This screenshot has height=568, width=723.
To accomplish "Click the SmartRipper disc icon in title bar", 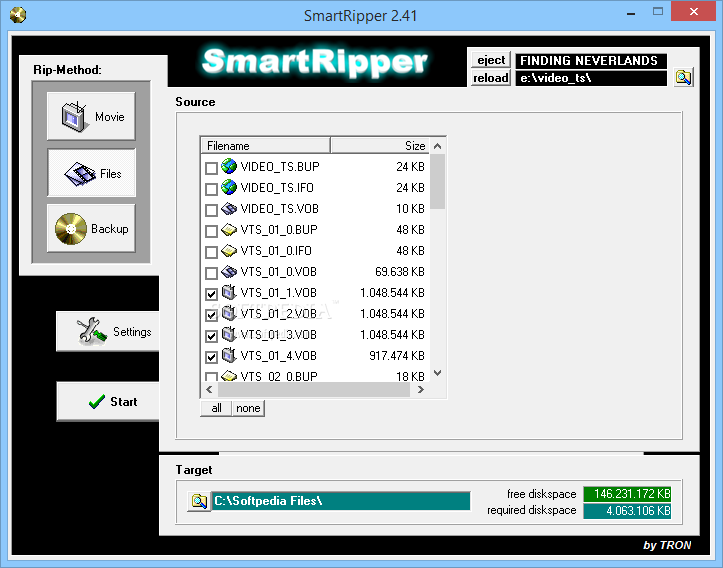I will (18, 15).
